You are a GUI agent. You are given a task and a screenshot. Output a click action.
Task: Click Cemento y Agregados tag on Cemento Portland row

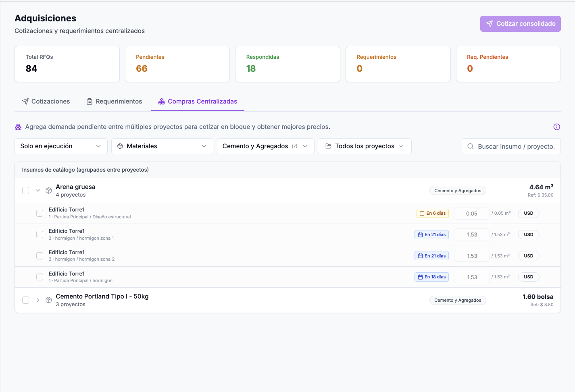(x=458, y=300)
